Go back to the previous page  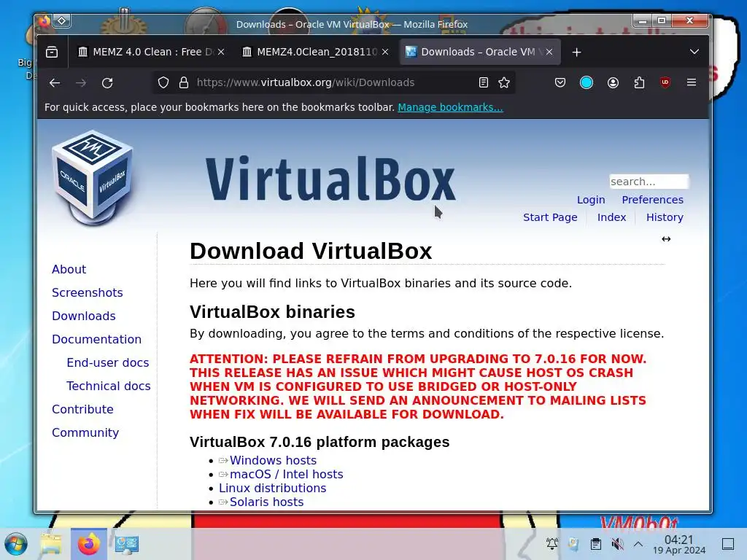click(55, 83)
